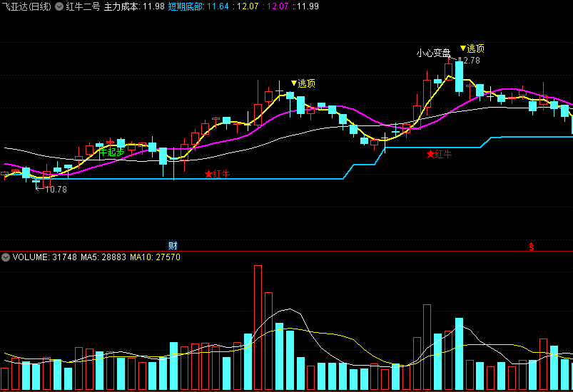Click the left ★红牛 signal marker

pyautogui.click(x=217, y=174)
